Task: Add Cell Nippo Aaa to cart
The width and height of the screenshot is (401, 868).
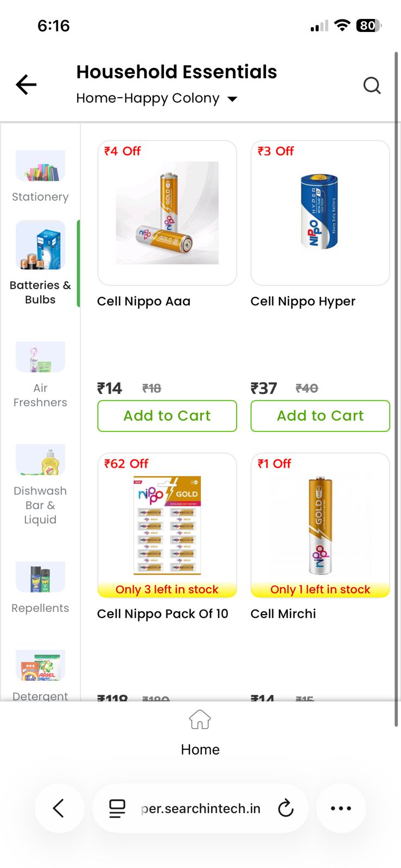Action: pyautogui.click(x=167, y=416)
